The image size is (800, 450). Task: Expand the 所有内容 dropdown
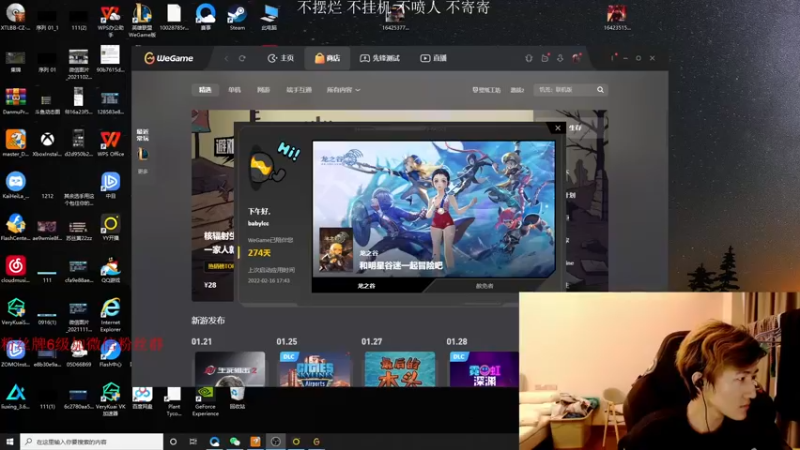(343, 90)
